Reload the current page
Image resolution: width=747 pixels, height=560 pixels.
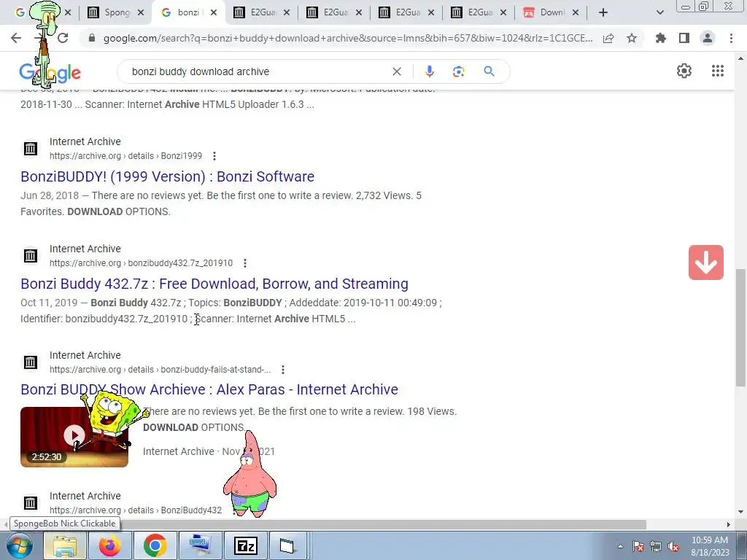point(63,38)
